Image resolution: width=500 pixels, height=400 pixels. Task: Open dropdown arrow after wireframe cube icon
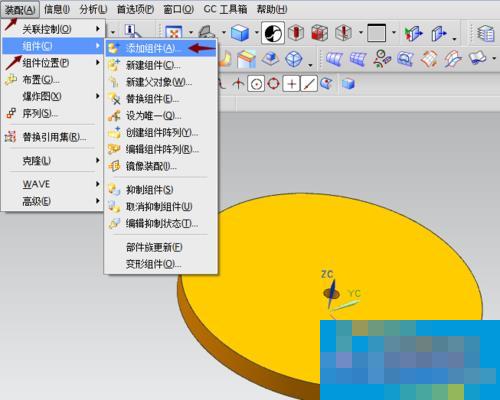coord(310,65)
